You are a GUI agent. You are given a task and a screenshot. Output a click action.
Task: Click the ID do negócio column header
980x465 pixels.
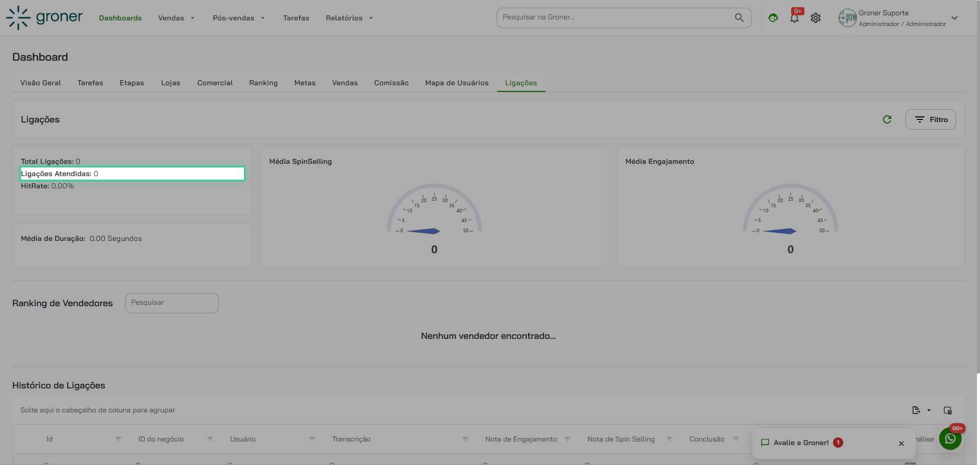(161, 439)
